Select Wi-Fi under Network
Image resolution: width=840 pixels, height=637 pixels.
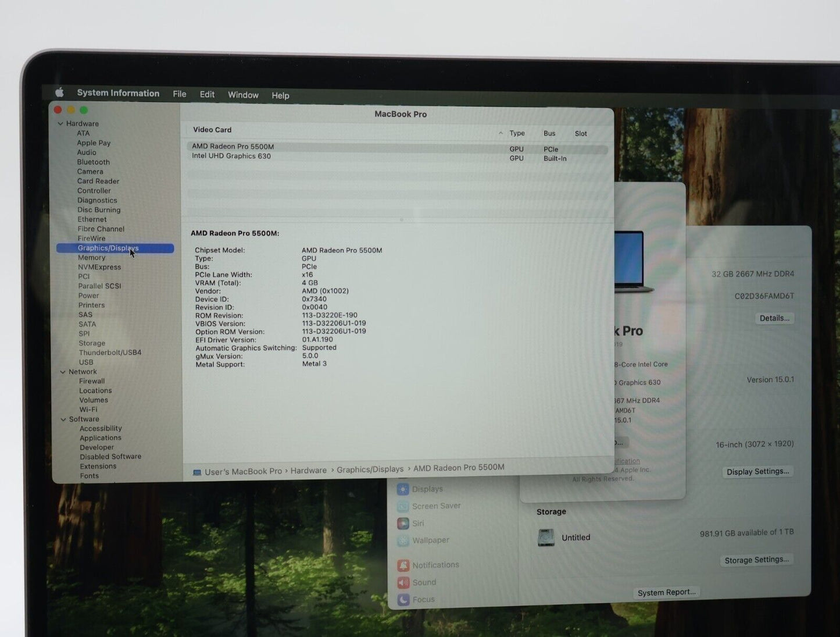[88, 410]
